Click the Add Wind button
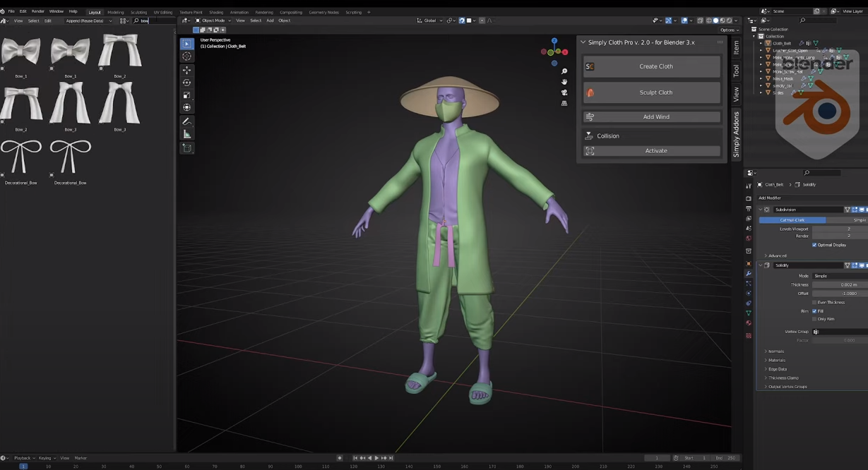 tap(652, 116)
